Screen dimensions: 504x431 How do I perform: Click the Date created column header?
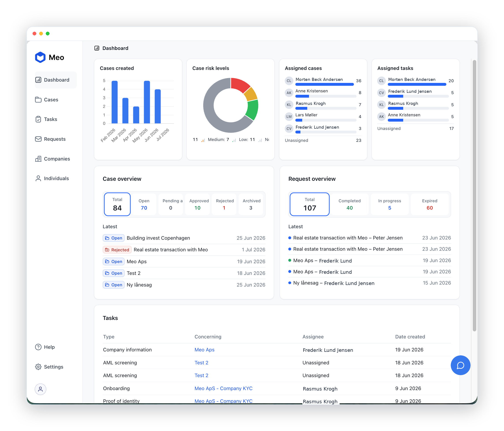point(410,337)
